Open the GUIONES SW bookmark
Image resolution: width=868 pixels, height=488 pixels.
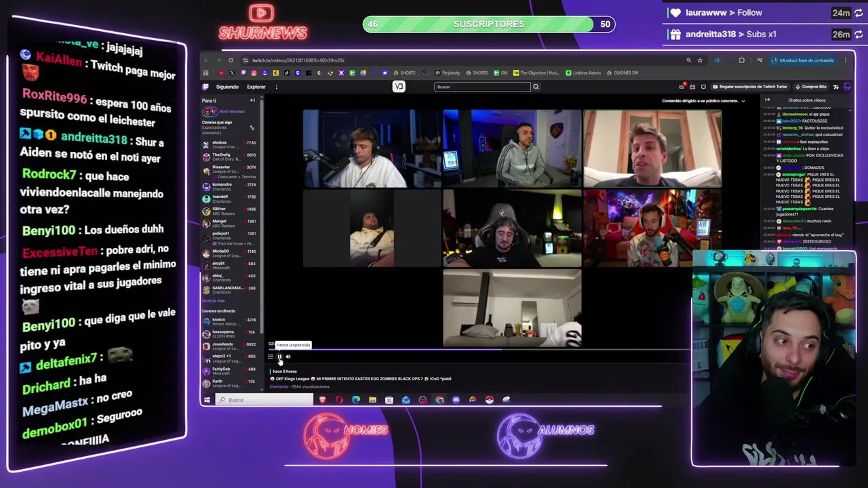click(623, 73)
